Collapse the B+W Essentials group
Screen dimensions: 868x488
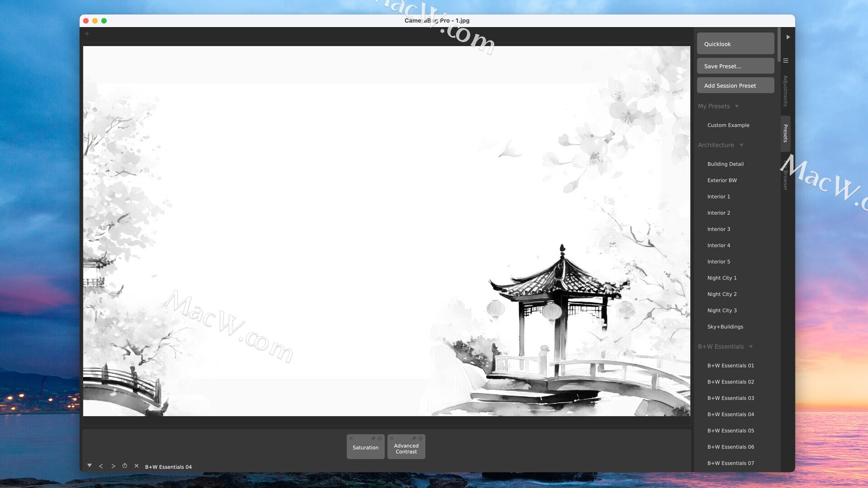pyautogui.click(x=751, y=347)
